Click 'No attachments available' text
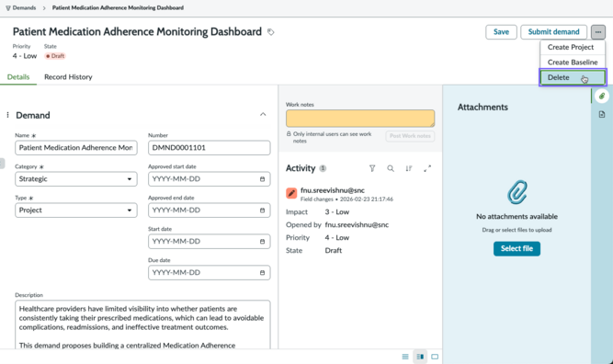This screenshot has width=613, height=364. (x=517, y=216)
